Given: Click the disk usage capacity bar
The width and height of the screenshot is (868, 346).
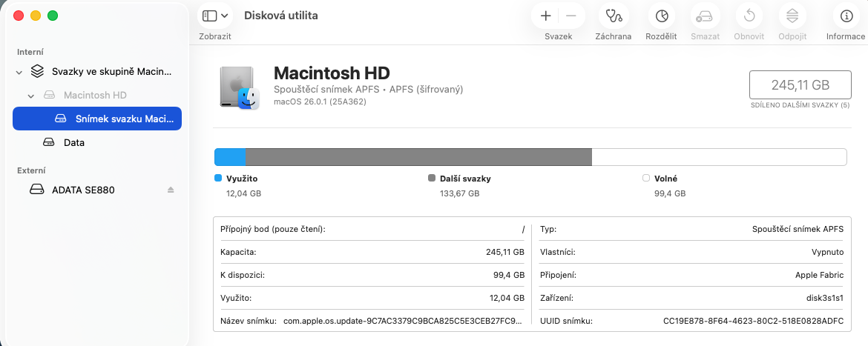Looking at the screenshot, I should coord(530,157).
